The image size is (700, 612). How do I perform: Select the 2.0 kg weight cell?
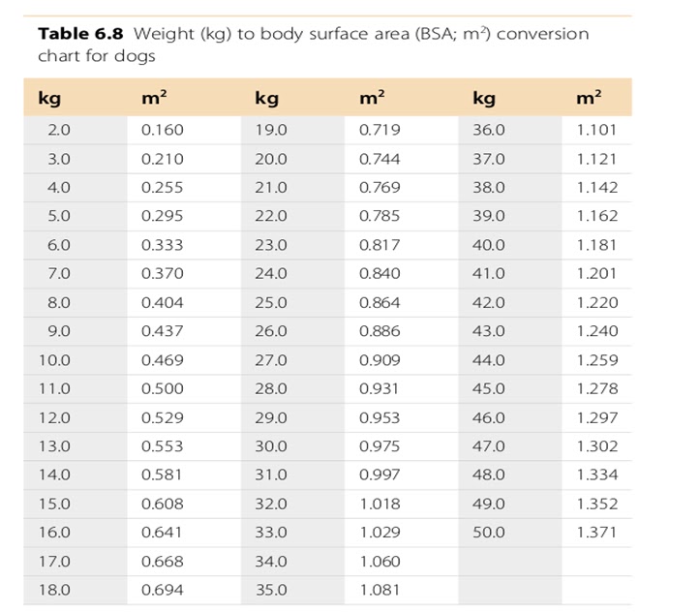[59, 130]
